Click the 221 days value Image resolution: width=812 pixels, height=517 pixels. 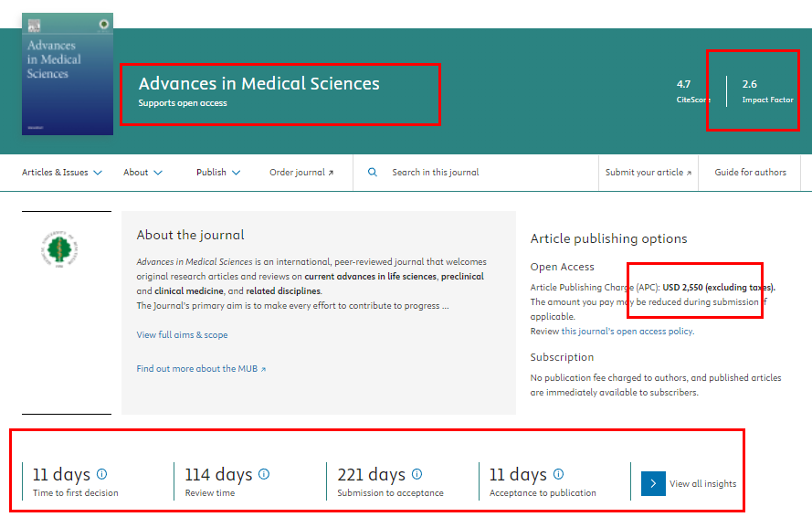coord(372,474)
